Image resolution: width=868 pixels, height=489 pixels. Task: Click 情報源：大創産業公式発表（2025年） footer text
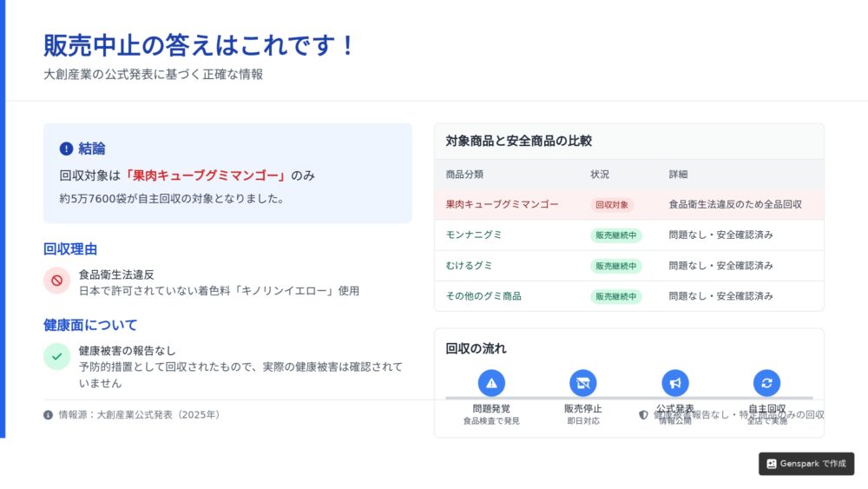pyautogui.click(x=140, y=415)
